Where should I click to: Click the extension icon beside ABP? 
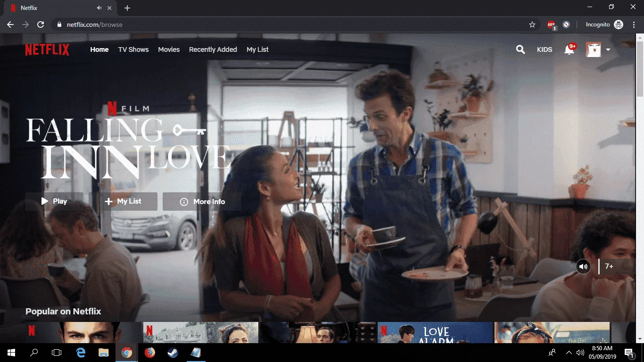coord(566,25)
